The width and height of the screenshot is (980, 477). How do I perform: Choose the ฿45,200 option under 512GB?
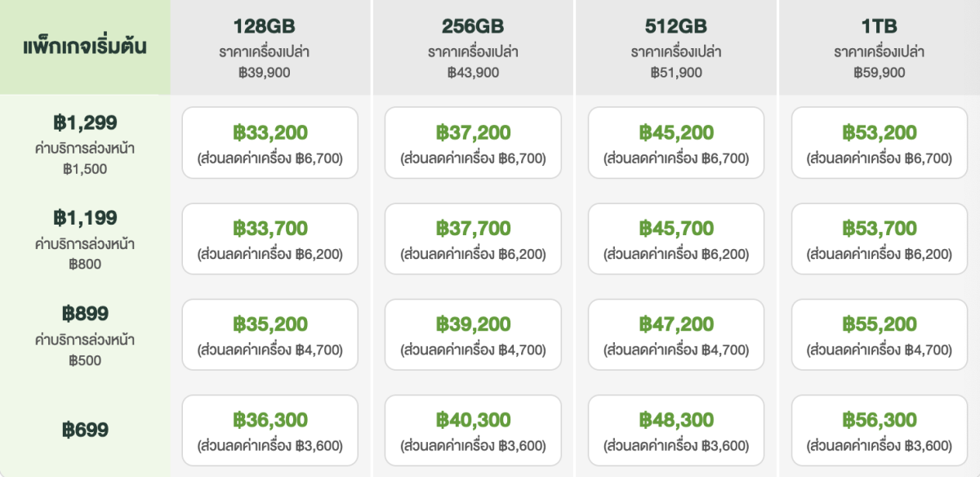click(676, 143)
